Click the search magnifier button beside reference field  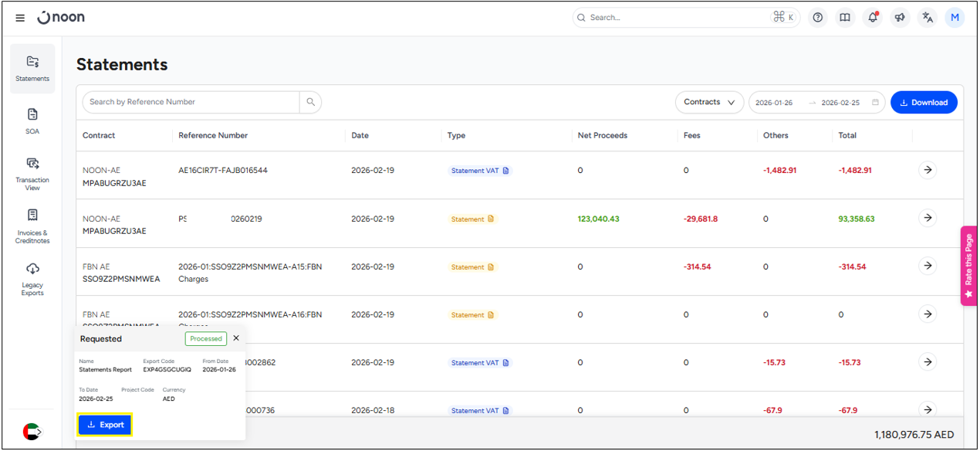point(310,102)
